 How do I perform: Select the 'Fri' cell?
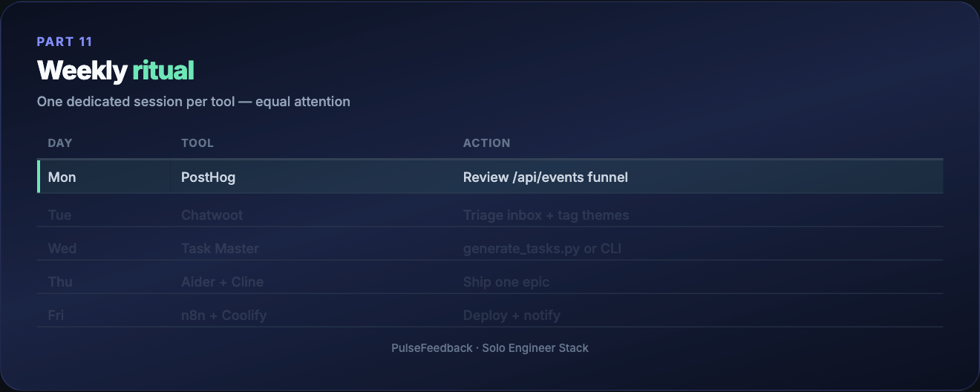click(x=56, y=316)
